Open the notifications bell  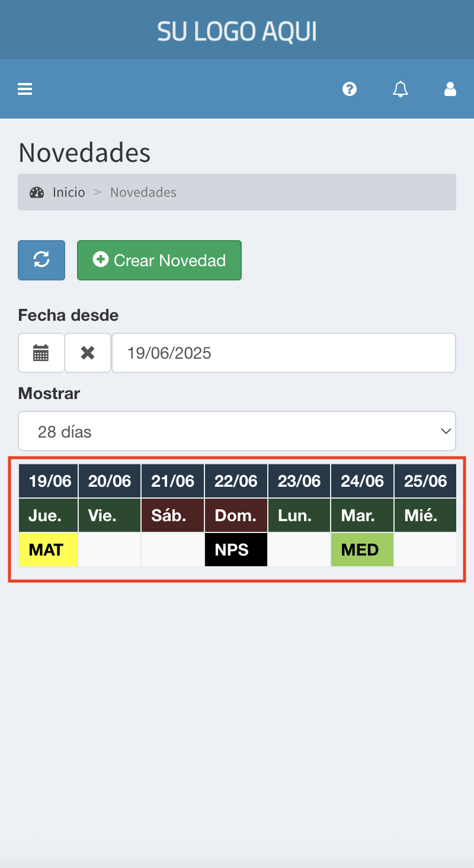pyautogui.click(x=401, y=90)
